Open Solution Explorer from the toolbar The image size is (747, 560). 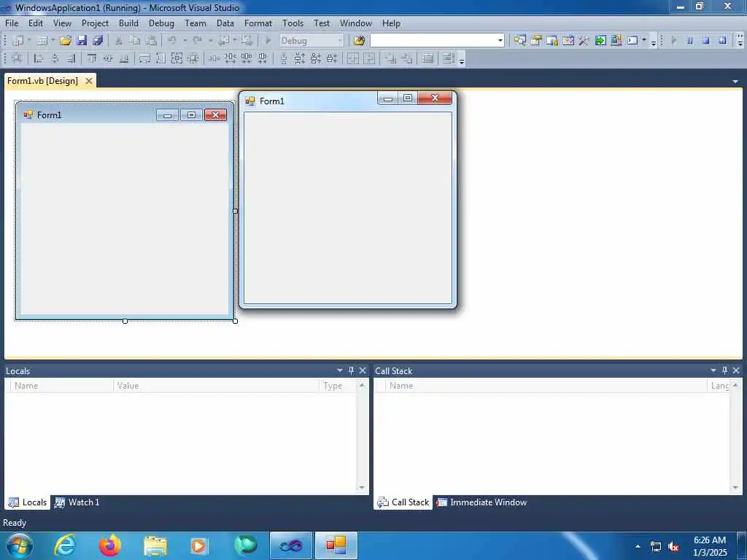point(519,41)
